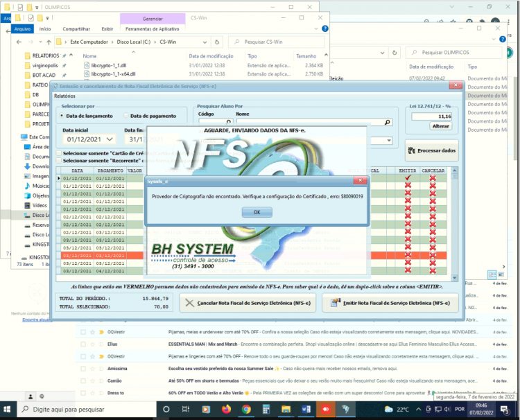Click the Cortana circle icon
This screenshot has height=420, width=520.
(166, 410)
